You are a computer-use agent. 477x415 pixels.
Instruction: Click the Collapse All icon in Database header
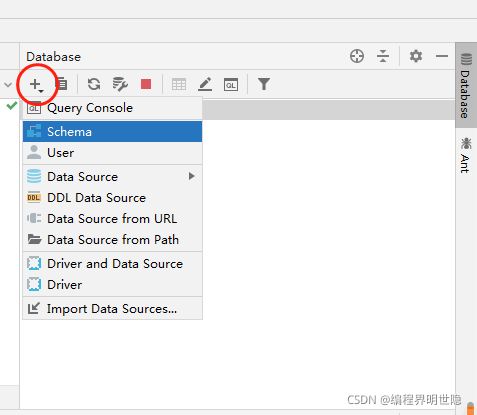383,56
